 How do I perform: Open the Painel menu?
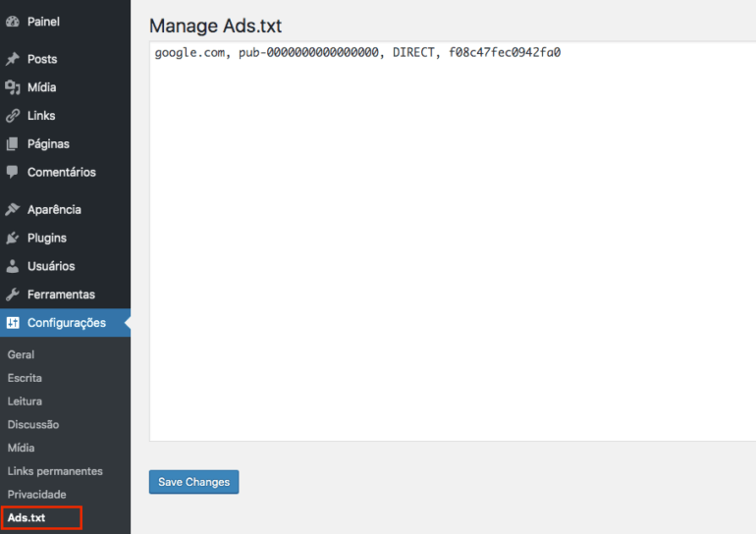43,22
